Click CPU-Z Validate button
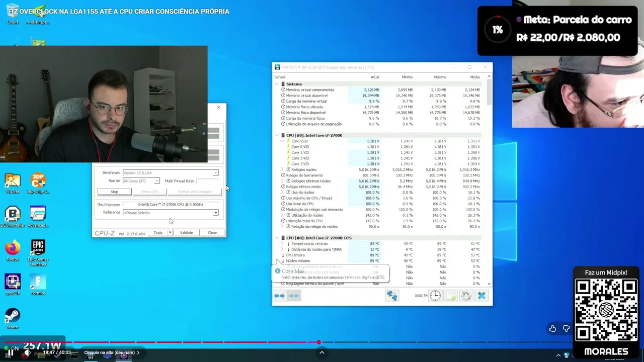The image size is (644, 362). [x=186, y=233]
